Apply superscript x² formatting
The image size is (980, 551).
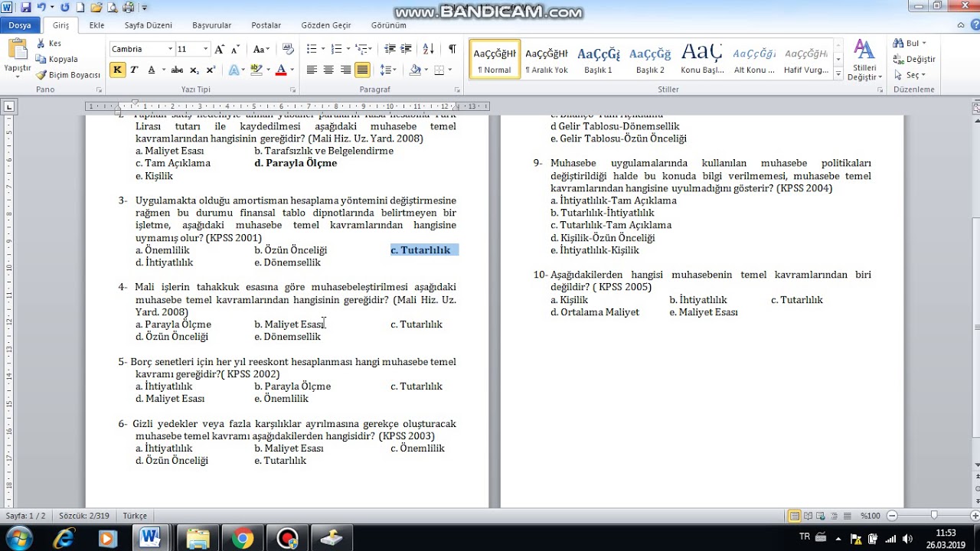pyautogui.click(x=211, y=70)
